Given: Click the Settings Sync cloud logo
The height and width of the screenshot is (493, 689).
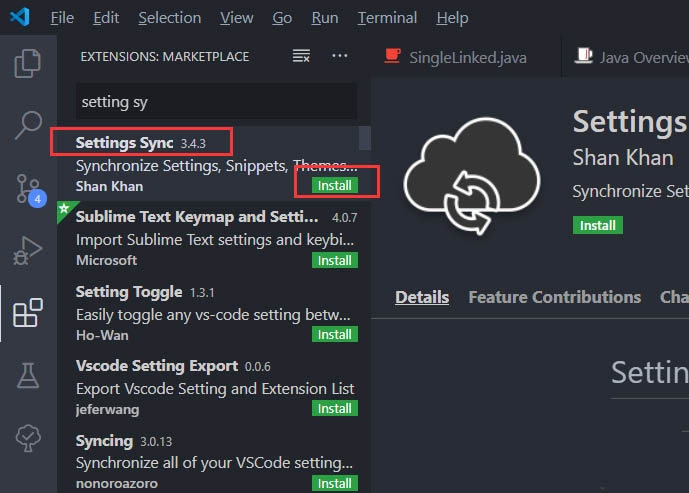Looking at the screenshot, I should [472, 175].
